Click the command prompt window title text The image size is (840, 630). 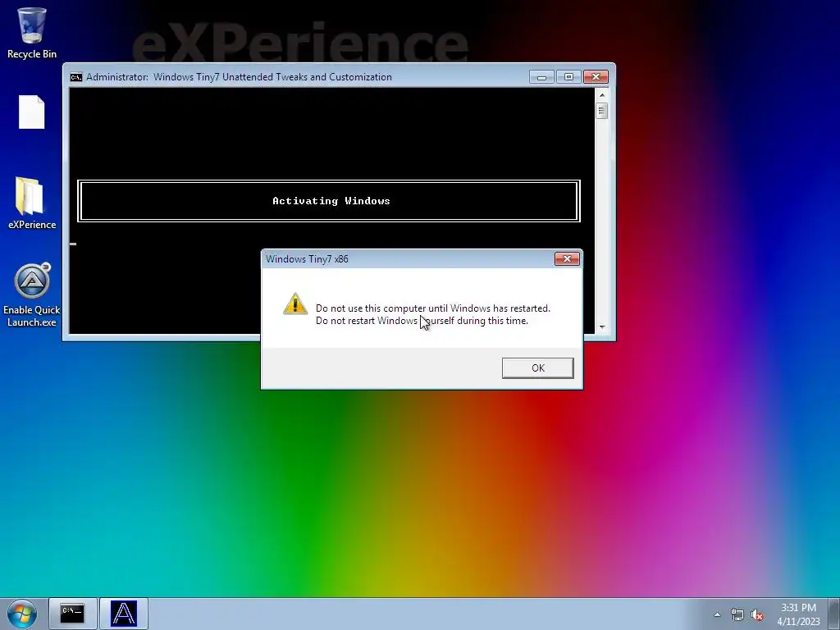239,77
